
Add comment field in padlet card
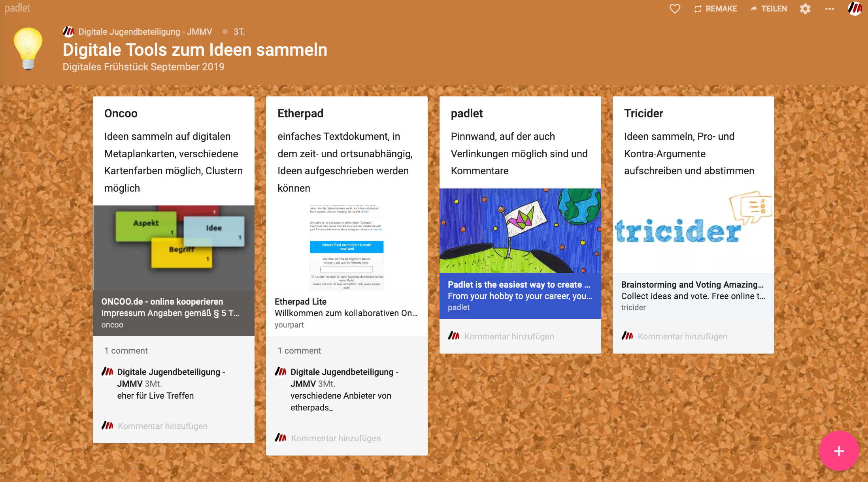(509, 336)
